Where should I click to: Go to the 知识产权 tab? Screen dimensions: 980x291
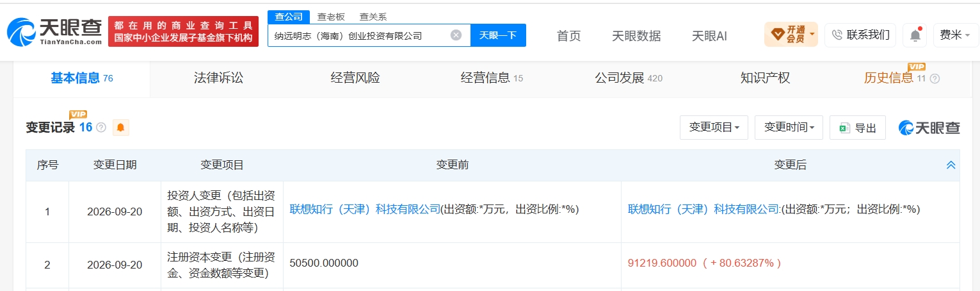tap(765, 78)
